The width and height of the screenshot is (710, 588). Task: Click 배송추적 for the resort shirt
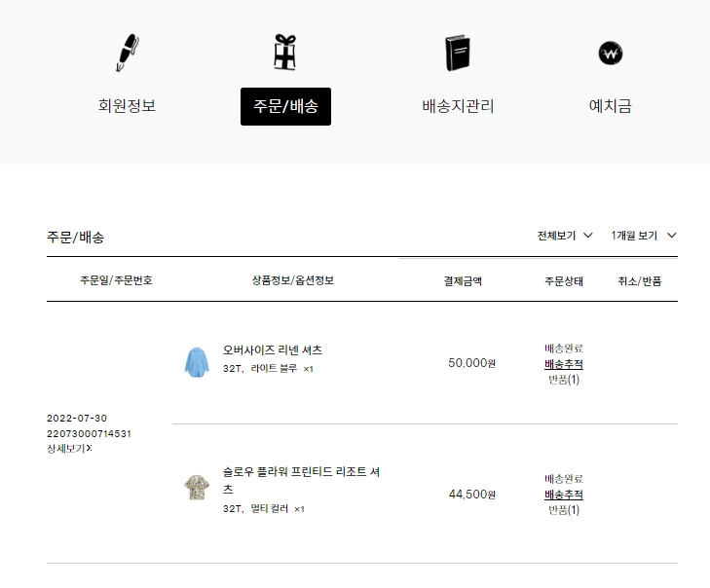pos(564,495)
